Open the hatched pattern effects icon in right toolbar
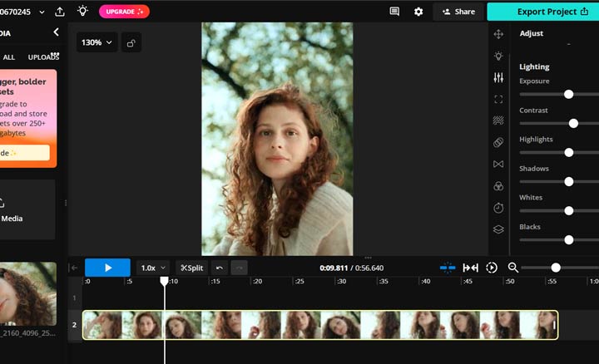This screenshot has width=599, height=364. pos(498,121)
